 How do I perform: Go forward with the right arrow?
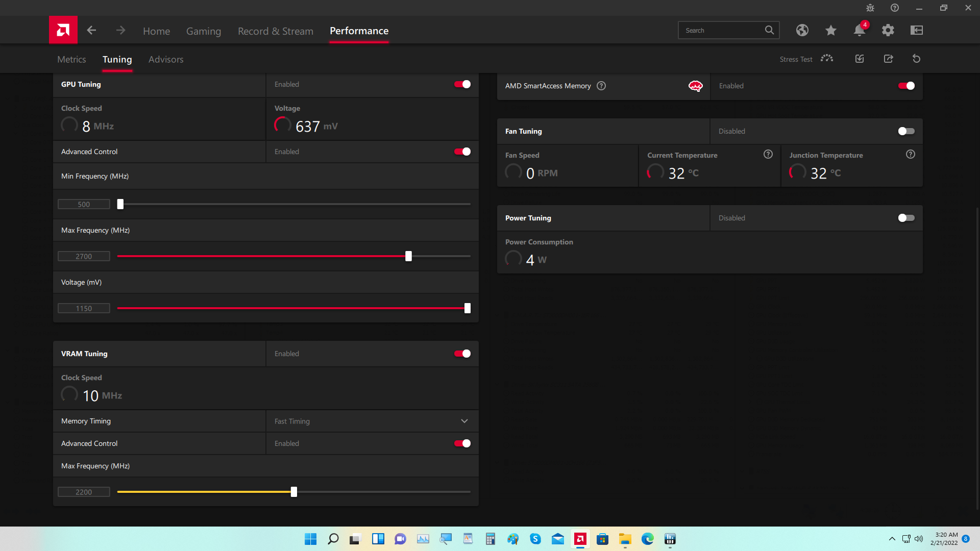[120, 31]
